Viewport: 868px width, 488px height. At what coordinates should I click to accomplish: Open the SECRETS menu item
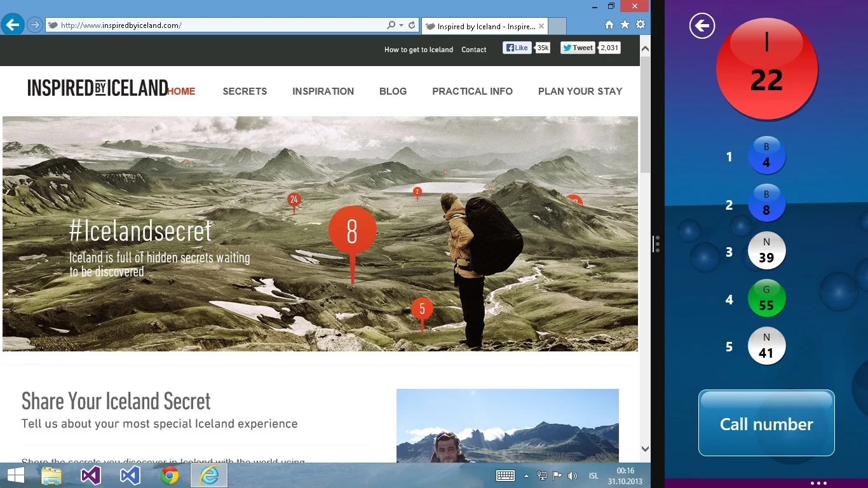(x=245, y=91)
